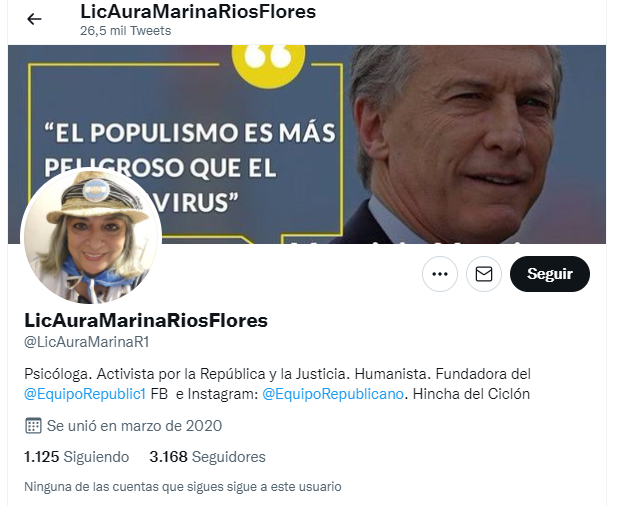Image resolution: width=617 pixels, height=506 pixels.
Task: Open the circular profile picture
Action: pos(91,237)
